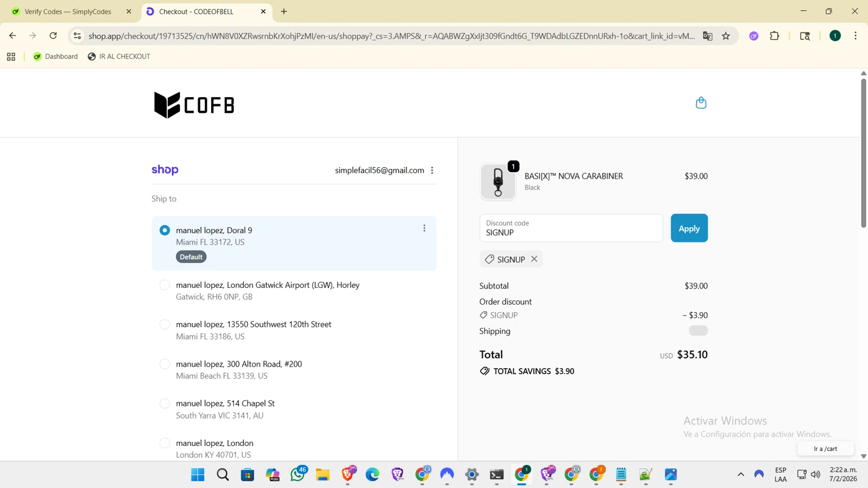
Task: Open Microsoft Store from the taskbar
Action: 248,475
